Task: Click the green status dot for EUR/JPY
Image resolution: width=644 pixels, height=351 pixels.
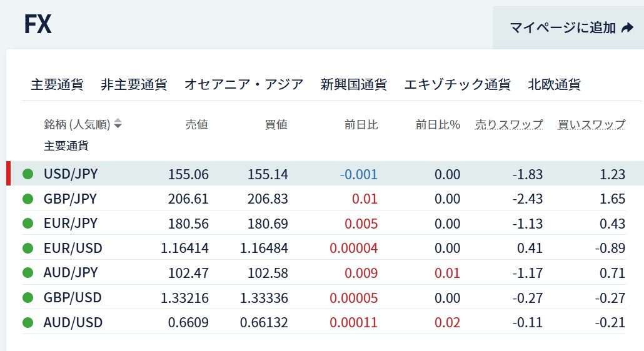Action: pyautogui.click(x=28, y=224)
